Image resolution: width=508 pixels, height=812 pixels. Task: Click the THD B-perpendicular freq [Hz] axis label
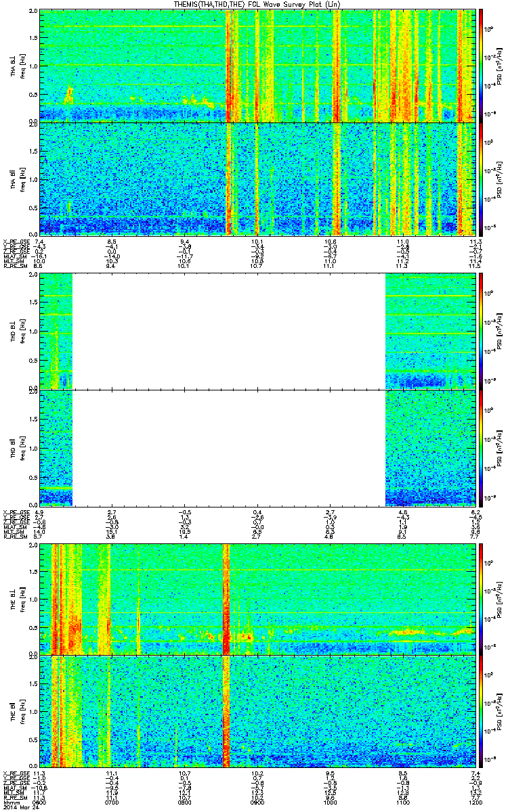22,332
